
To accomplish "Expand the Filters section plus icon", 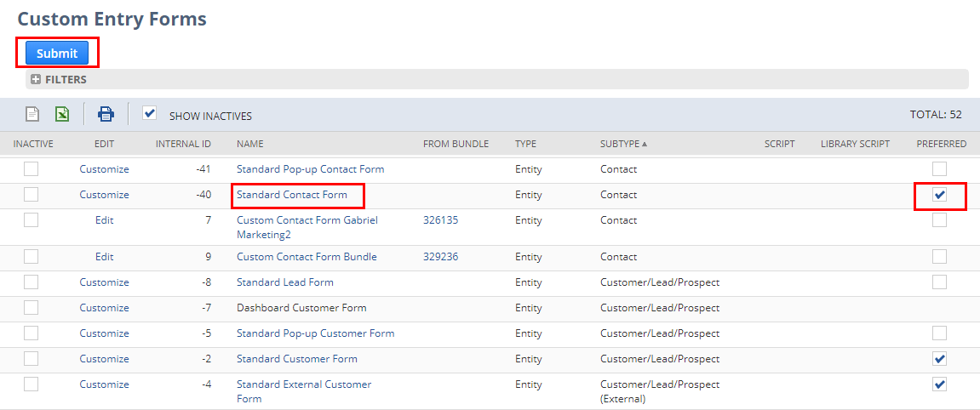I will coord(36,79).
